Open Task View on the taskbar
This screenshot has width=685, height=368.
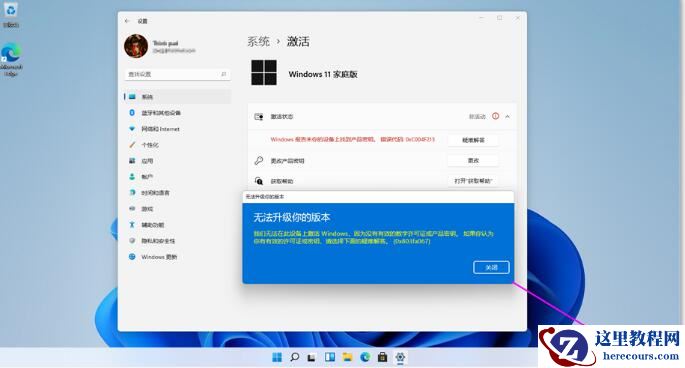tap(311, 358)
